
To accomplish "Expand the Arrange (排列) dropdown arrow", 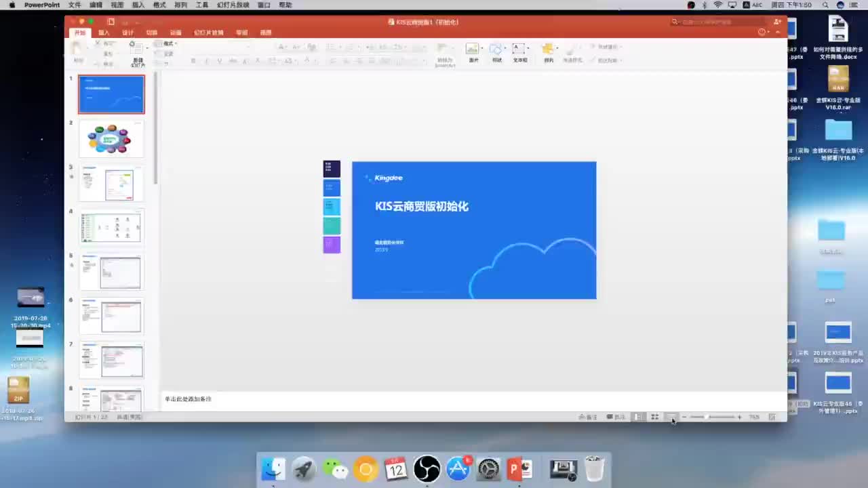I will pyautogui.click(x=557, y=48).
